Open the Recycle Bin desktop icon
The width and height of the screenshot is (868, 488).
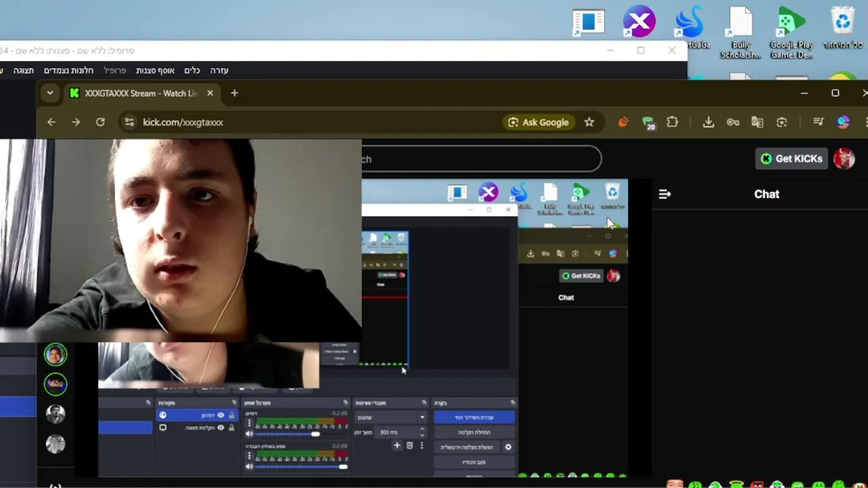pos(843,28)
